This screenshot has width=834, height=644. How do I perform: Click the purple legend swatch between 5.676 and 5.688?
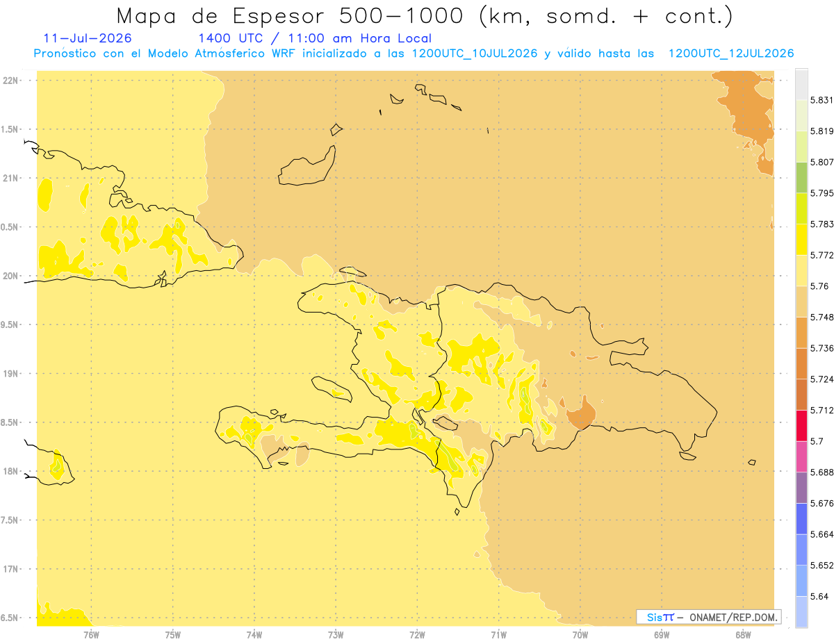click(801, 488)
